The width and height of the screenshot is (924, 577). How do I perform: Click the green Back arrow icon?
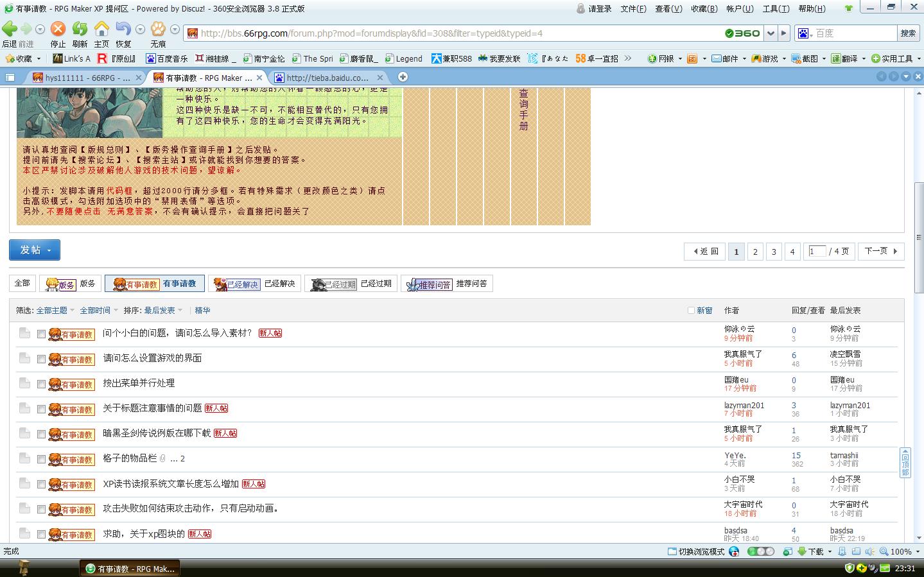(x=10, y=29)
